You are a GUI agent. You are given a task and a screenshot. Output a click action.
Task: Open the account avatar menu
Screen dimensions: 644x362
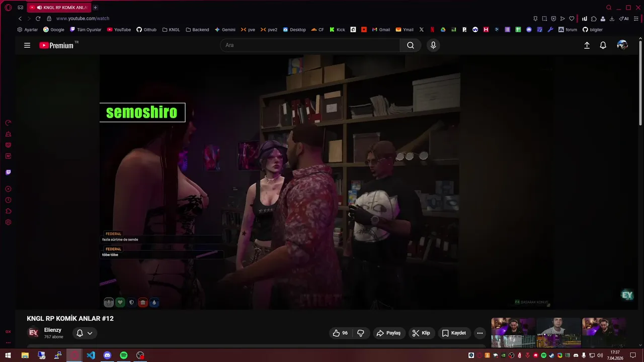tap(622, 45)
